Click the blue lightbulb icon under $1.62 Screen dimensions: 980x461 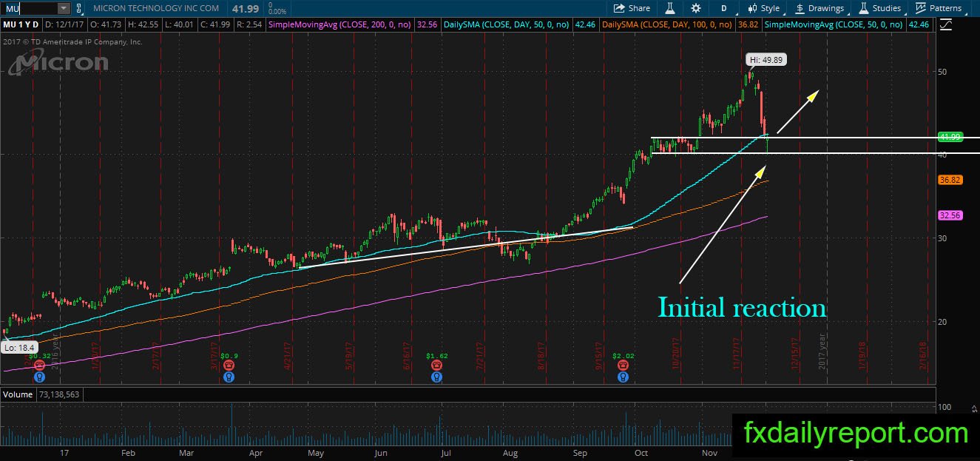pos(437,377)
